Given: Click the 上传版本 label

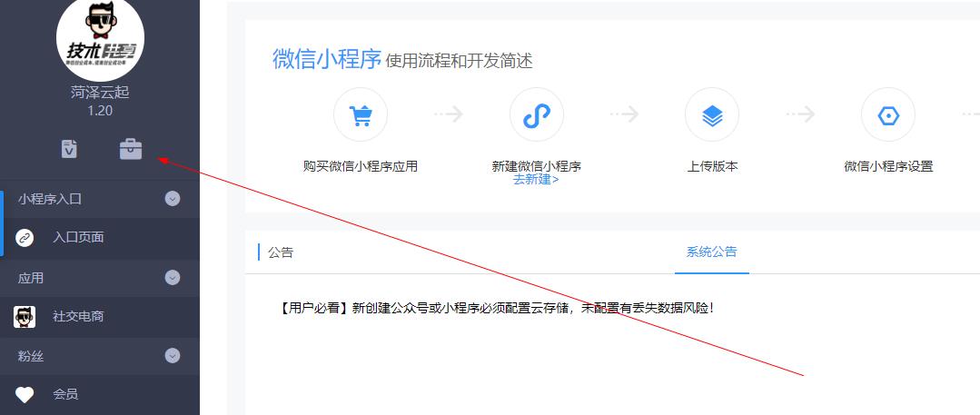Looking at the screenshot, I should [712, 166].
